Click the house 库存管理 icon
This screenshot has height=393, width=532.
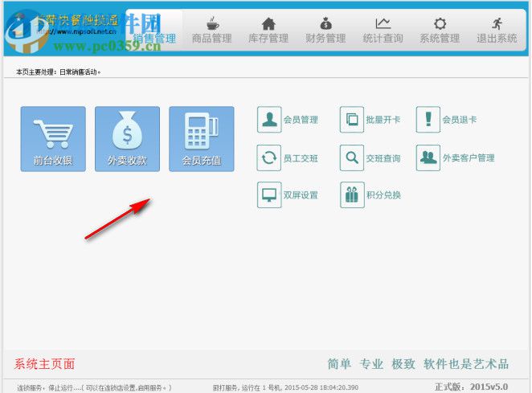pos(268,24)
